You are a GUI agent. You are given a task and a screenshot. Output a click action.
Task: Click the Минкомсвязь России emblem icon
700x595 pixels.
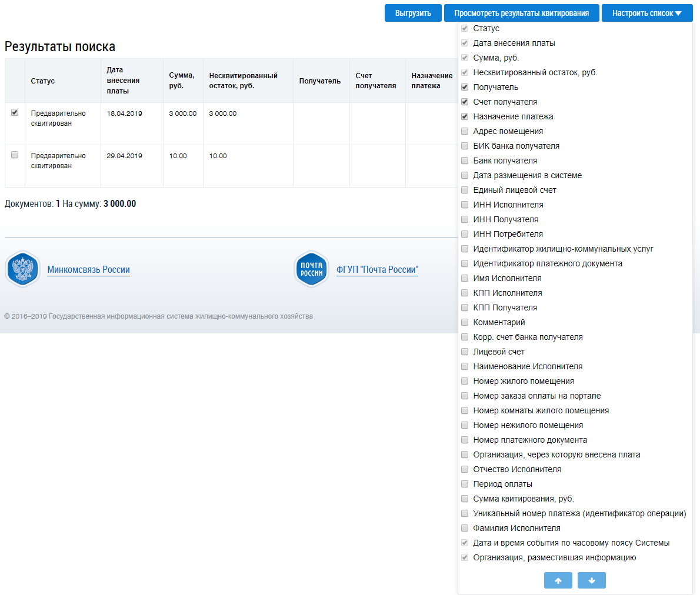23,270
